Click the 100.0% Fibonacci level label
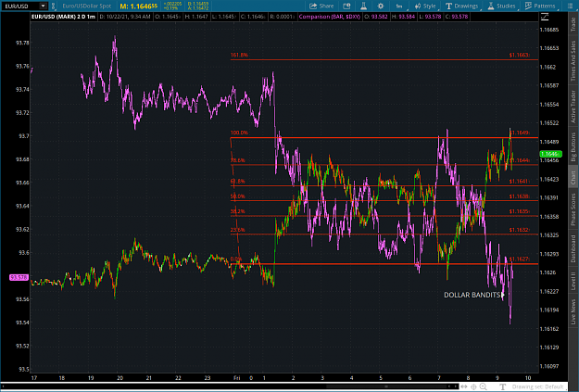This screenshot has width=579, height=392. (239, 133)
